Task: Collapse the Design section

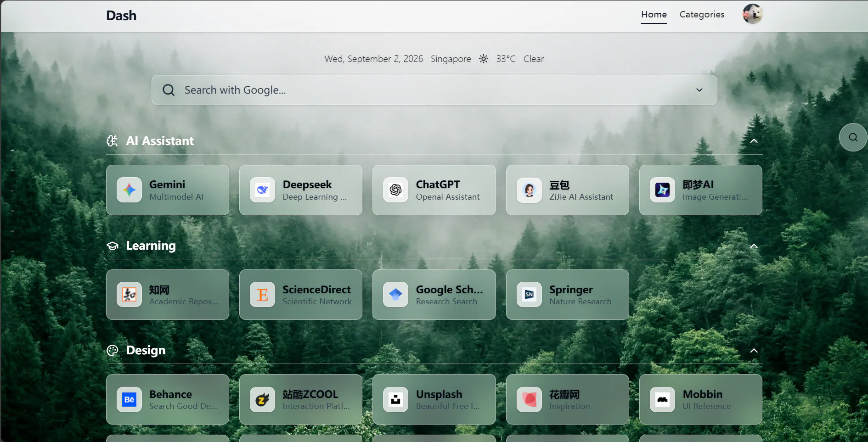Action: click(x=754, y=351)
